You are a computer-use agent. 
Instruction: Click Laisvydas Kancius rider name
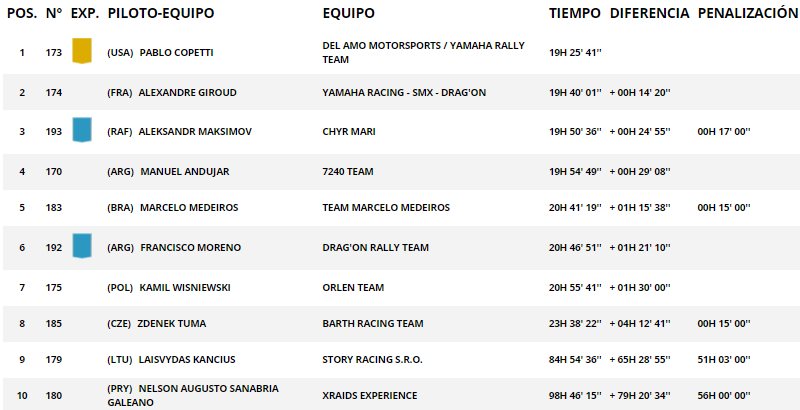point(187,360)
